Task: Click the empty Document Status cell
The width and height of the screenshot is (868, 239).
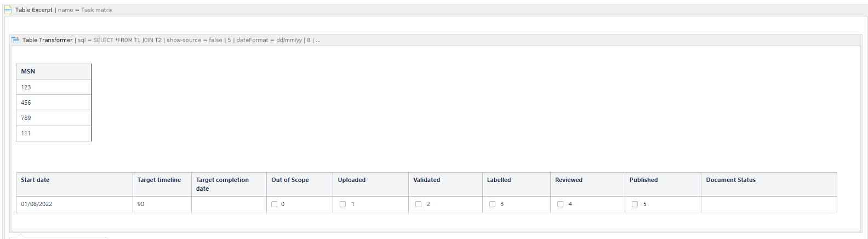Action: [769, 204]
